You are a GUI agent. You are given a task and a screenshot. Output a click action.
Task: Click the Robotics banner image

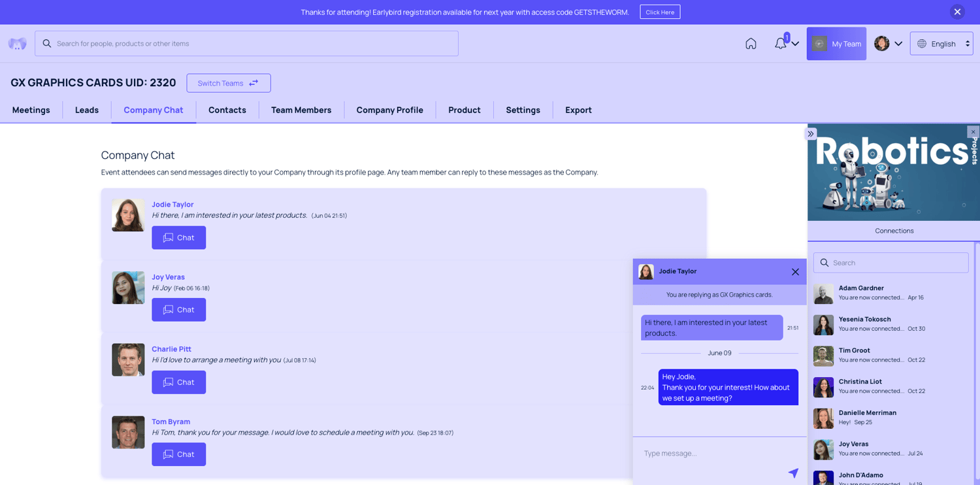[894, 173]
